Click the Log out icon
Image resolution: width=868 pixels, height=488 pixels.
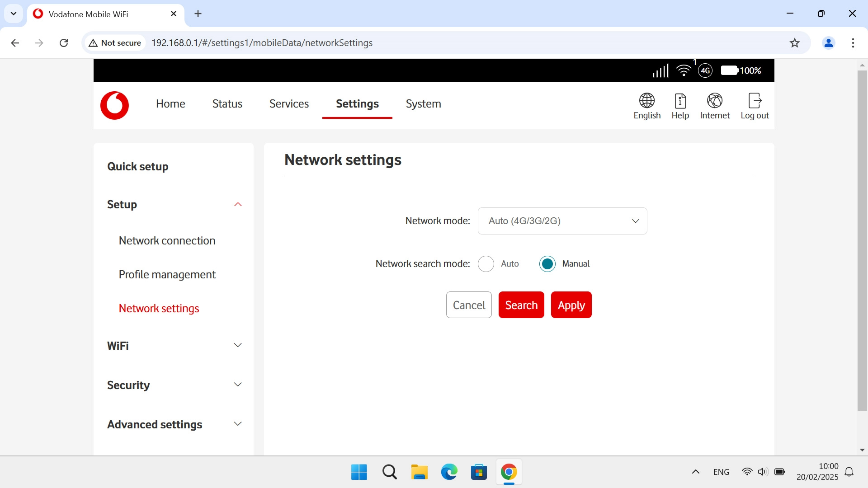click(x=755, y=101)
